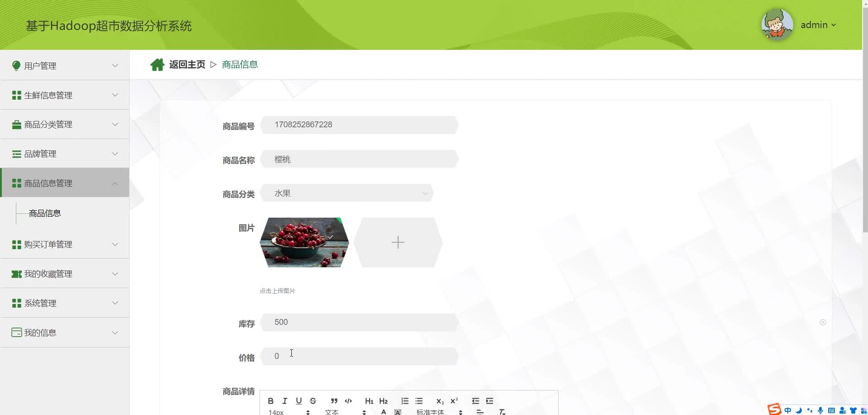Increase the indent in the editor
The height and width of the screenshot is (415, 868).
pyautogui.click(x=489, y=401)
